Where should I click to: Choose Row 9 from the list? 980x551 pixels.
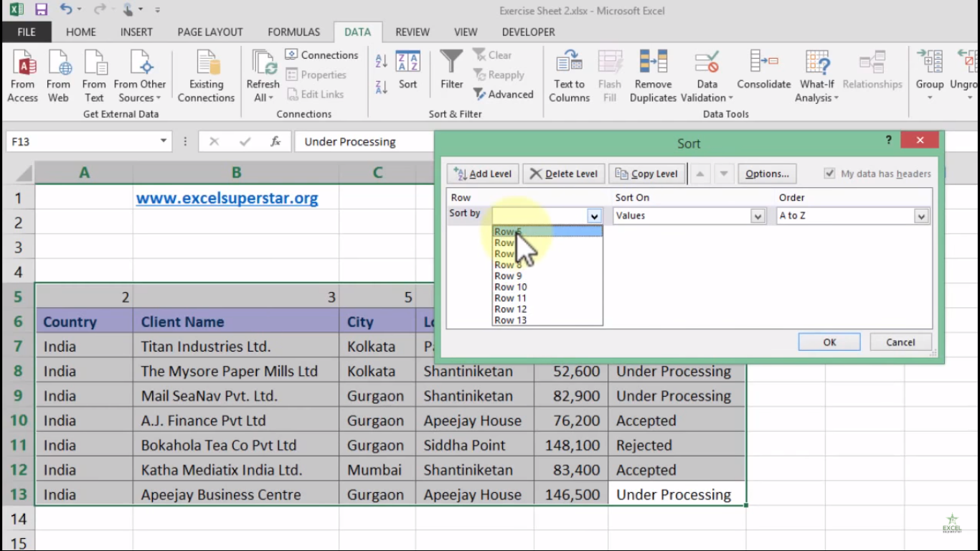pos(547,275)
